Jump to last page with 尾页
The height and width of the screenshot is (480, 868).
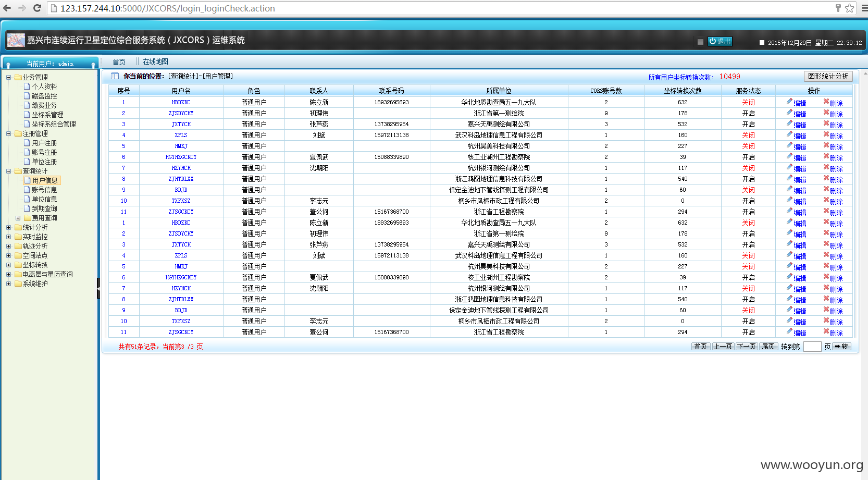[x=768, y=346]
